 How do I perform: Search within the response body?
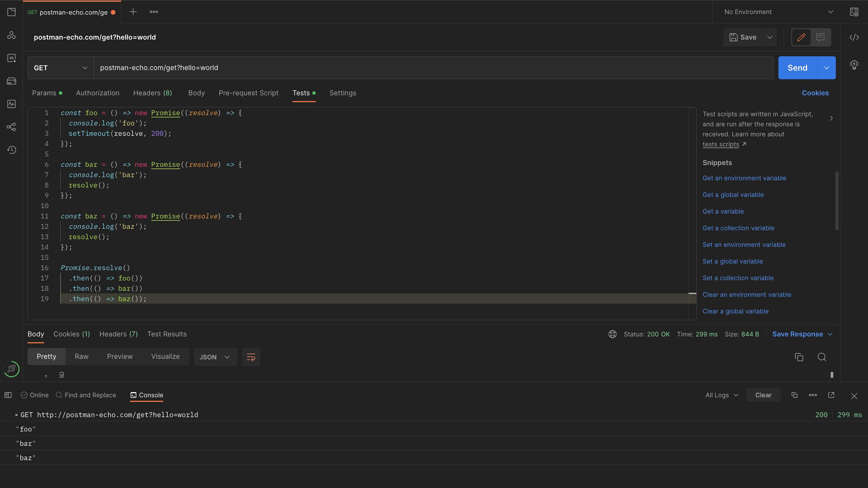tap(822, 357)
